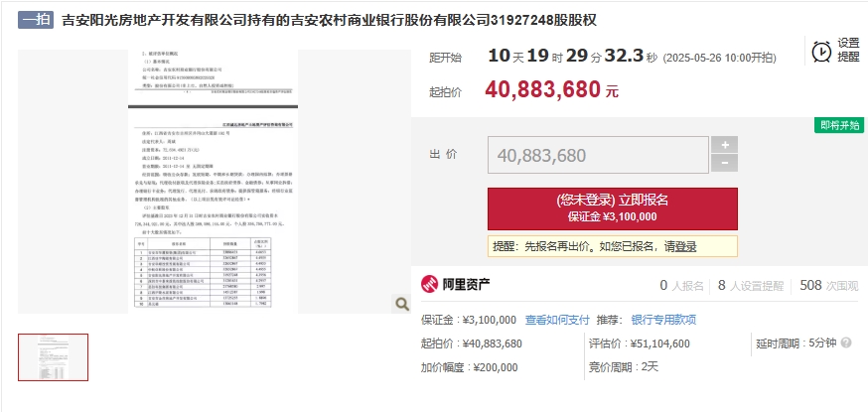Select the document thumbnail below the preview
Image resolution: width=868 pixels, height=412 pixels.
(54, 357)
